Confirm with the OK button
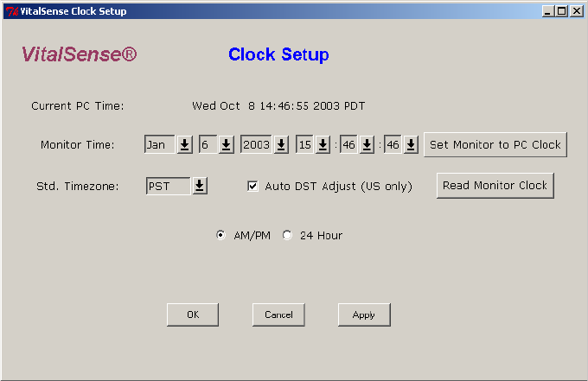This screenshot has height=381, width=588. 193,314
